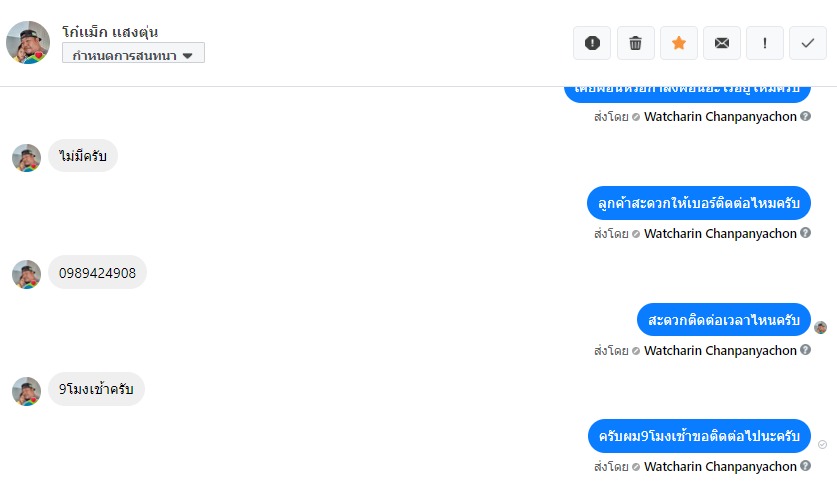
Task: Click the 9โมงเช้าครับ message bubble
Action: pyautogui.click(x=96, y=389)
